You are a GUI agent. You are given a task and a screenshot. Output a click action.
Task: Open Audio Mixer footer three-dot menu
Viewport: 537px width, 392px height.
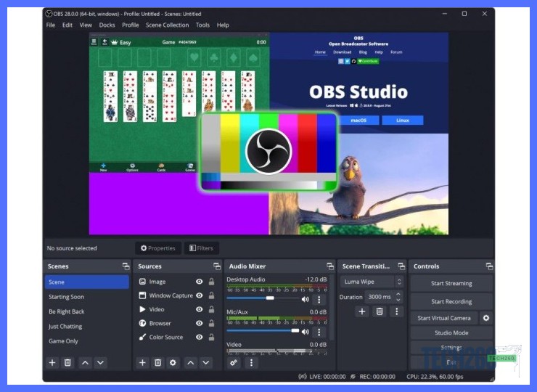pos(251,362)
